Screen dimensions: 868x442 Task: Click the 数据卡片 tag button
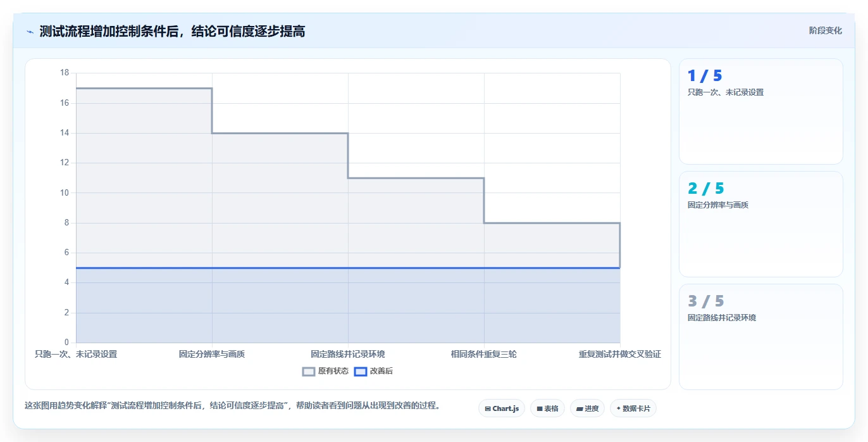pos(633,408)
